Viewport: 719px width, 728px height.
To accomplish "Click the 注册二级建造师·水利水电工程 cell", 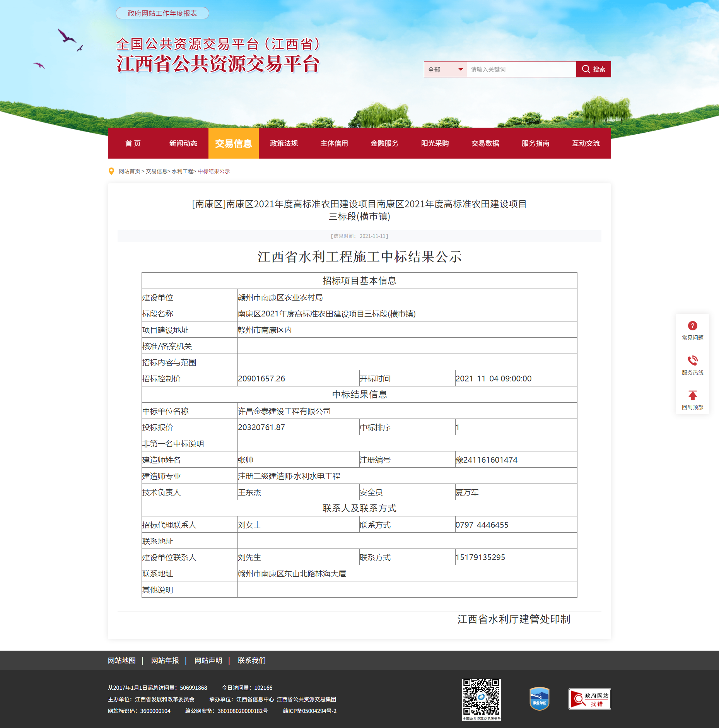I will point(407,476).
